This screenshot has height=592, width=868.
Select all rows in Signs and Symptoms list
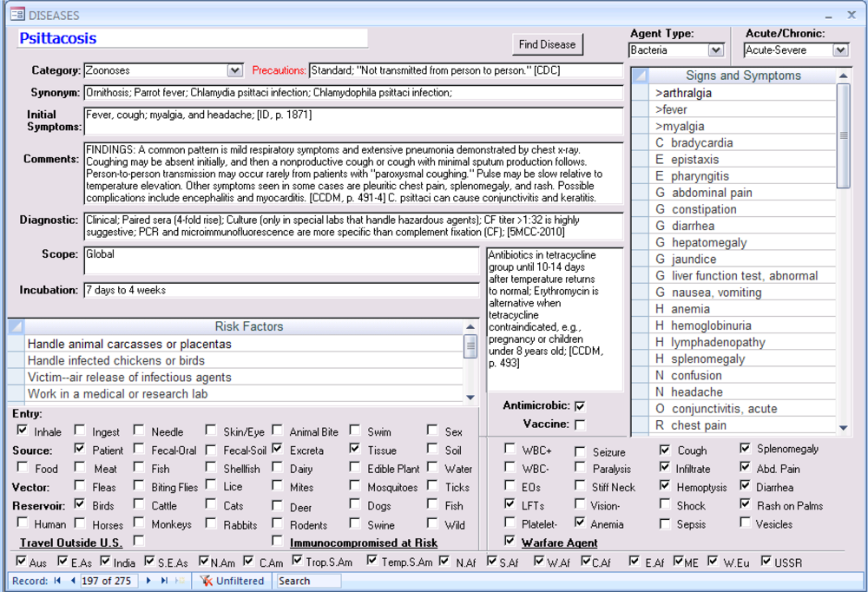639,76
